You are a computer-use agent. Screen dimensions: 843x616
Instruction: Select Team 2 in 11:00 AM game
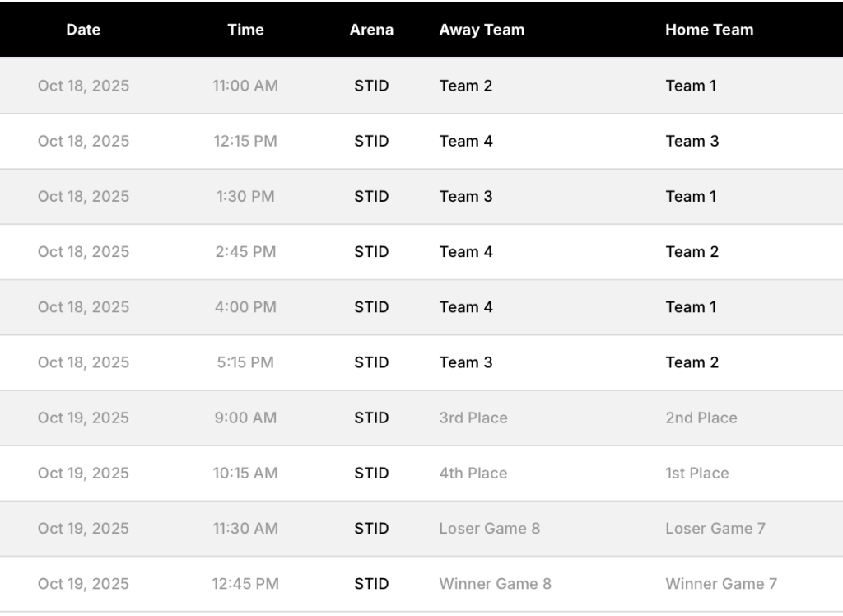point(466,86)
